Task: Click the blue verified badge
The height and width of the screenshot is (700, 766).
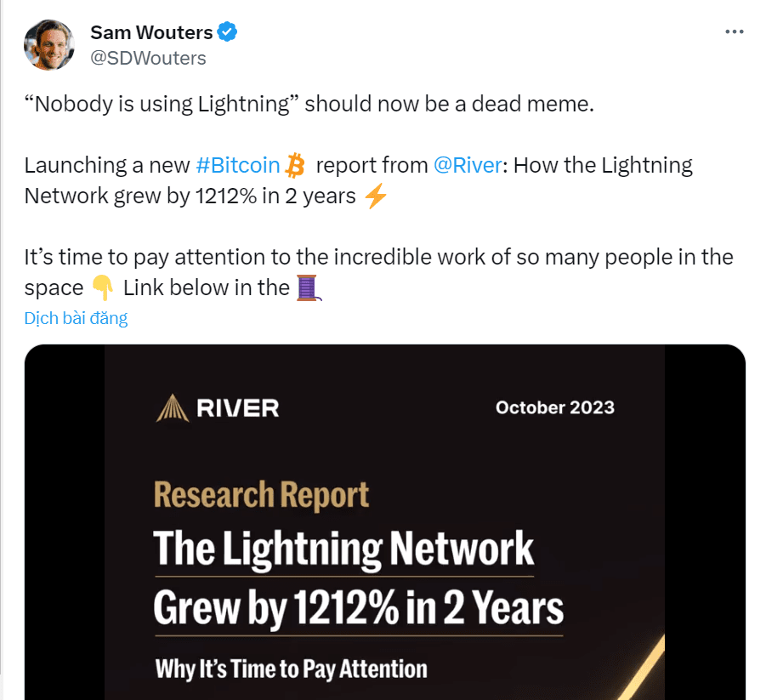Action: click(x=227, y=32)
